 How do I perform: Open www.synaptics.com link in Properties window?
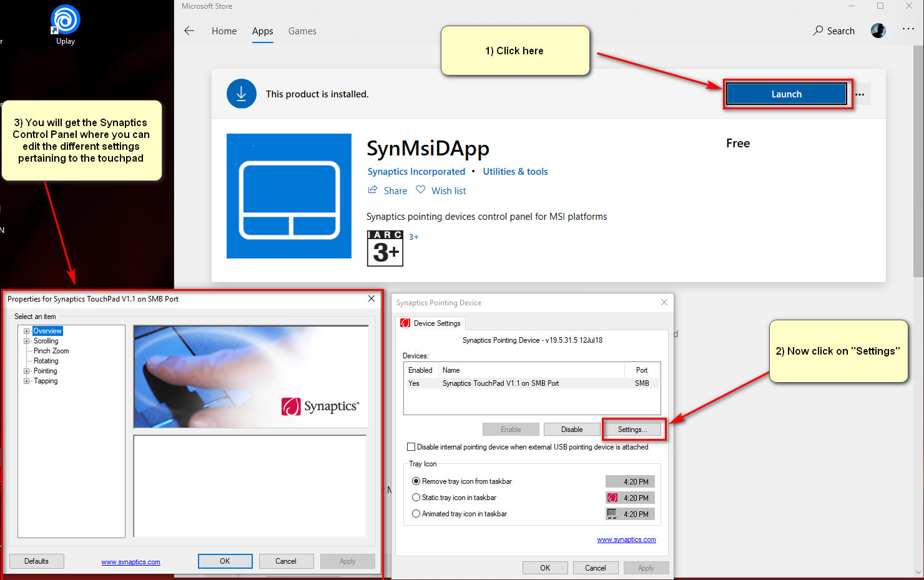pyautogui.click(x=131, y=562)
